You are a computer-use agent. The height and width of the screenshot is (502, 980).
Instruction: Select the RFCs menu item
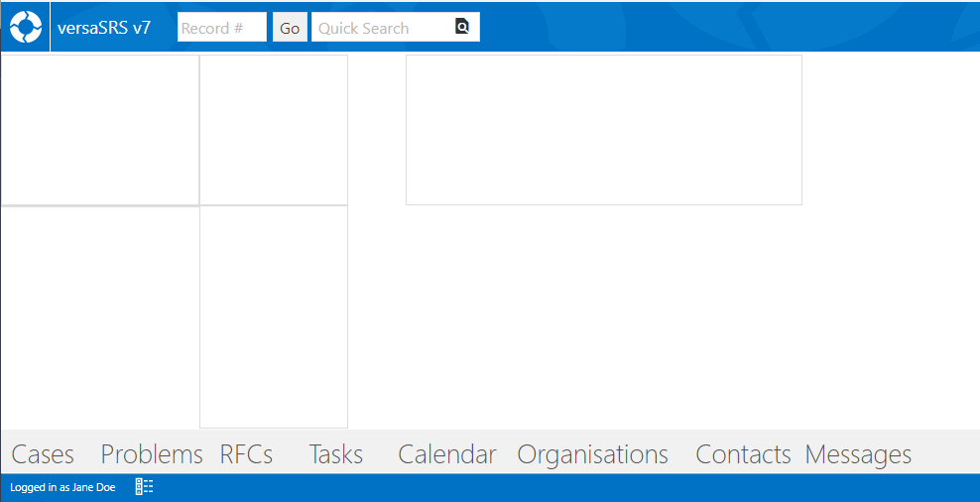click(x=246, y=454)
